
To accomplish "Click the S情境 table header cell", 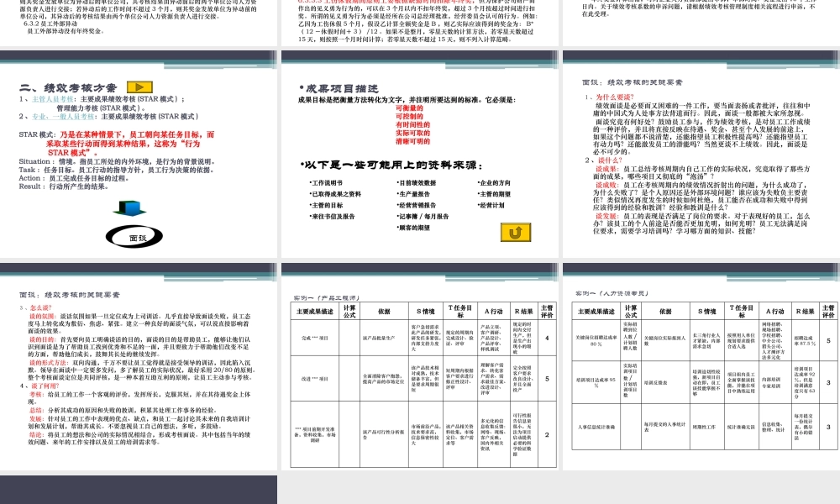I will pos(426,311).
